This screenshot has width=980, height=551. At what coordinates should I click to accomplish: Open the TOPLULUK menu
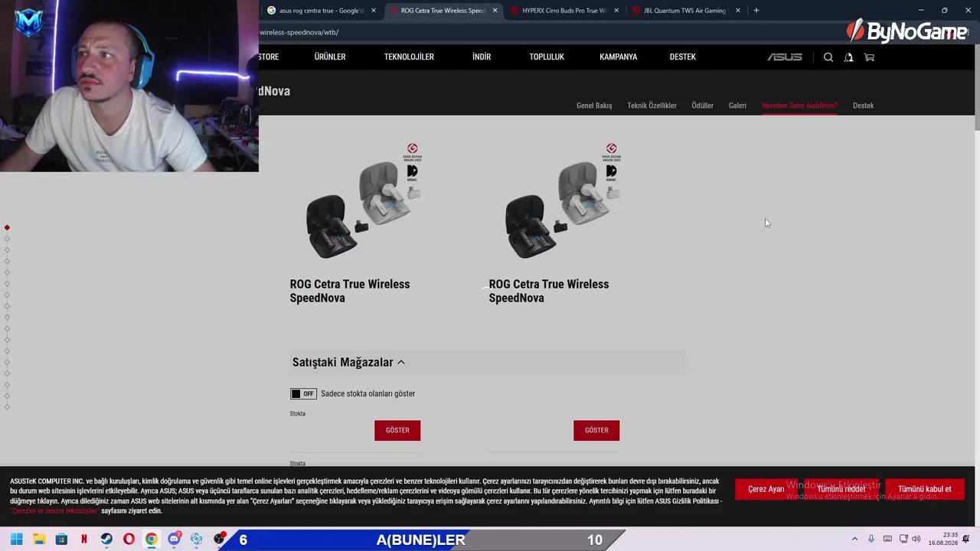(547, 57)
